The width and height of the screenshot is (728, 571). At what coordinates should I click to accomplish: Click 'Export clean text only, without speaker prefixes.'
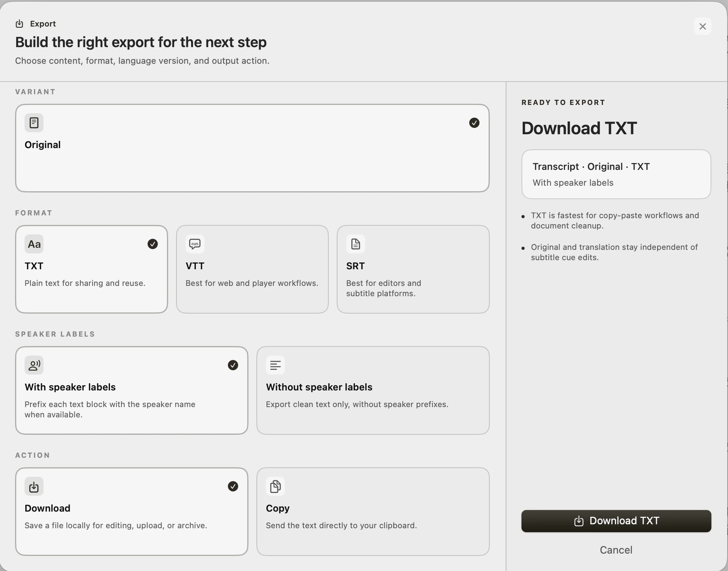click(x=357, y=404)
